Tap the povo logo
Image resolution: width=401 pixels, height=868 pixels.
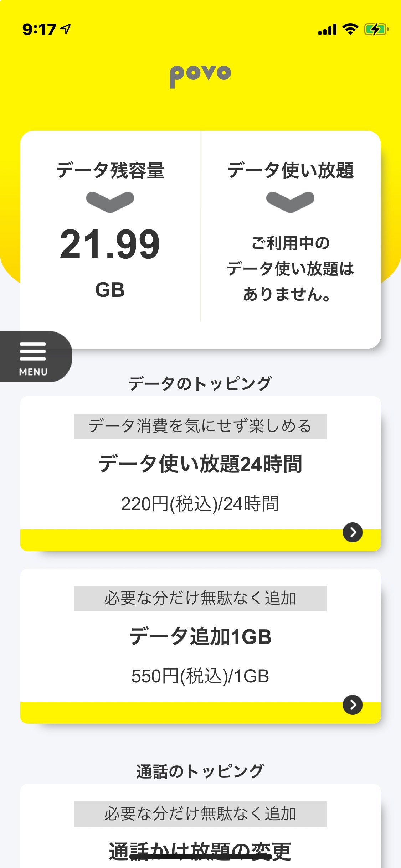coord(200,75)
